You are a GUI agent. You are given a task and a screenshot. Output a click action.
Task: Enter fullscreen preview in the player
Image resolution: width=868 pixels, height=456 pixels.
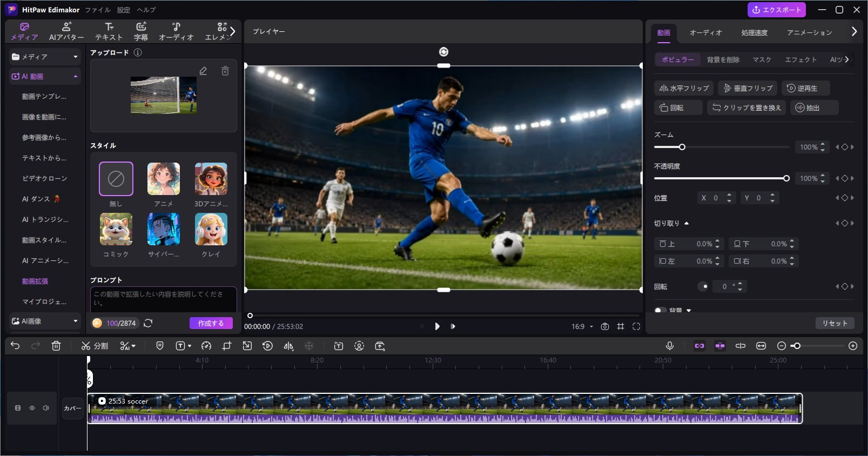[636, 326]
